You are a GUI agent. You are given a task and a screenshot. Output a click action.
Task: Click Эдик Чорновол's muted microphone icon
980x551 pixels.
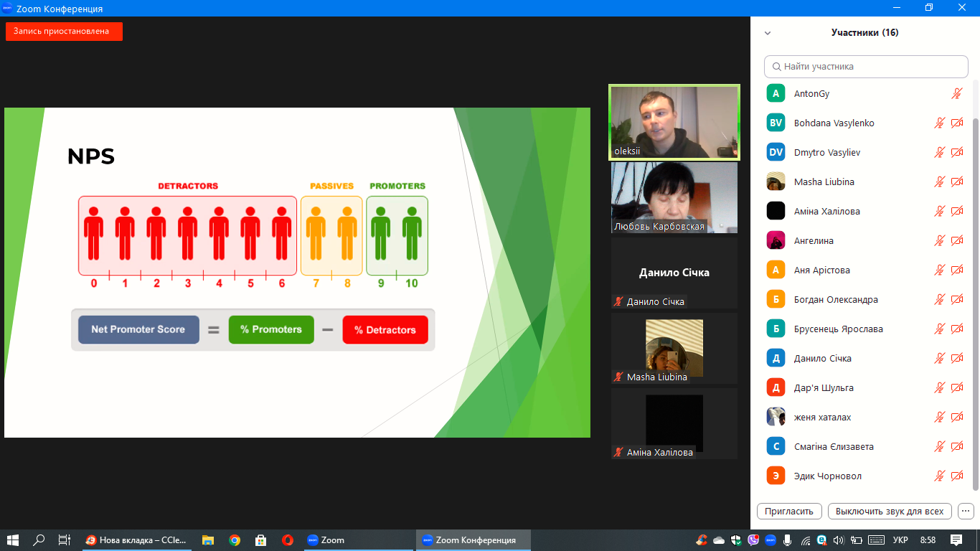tap(939, 476)
